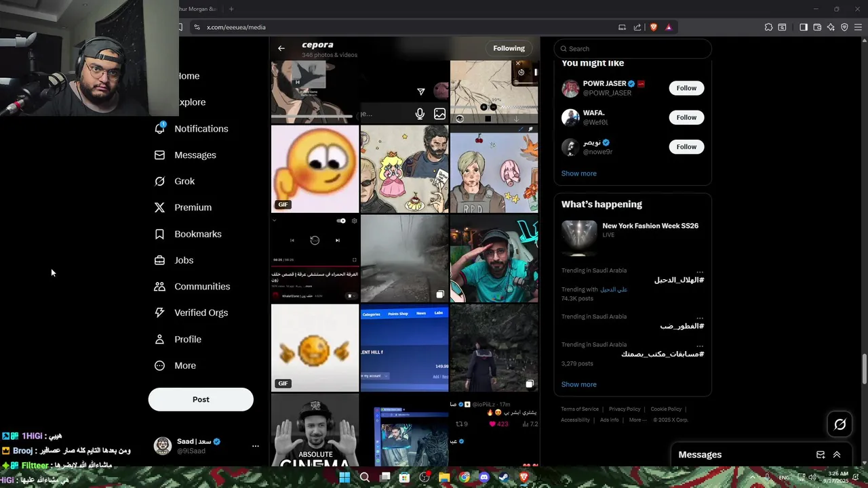The width and height of the screenshot is (868, 488).
Task: Open the Absolute Cinema thumbnail
Action: [x=315, y=430]
